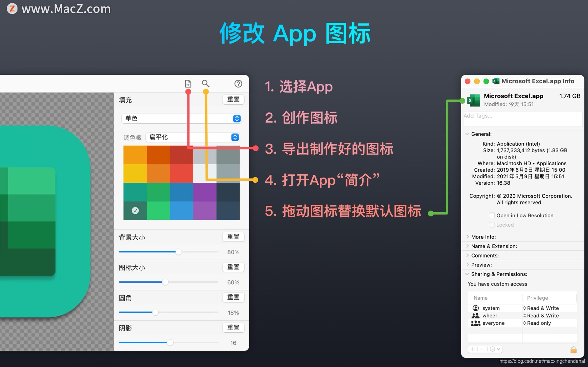The width and height of the screenshot is (588, 367).
Task: Click the green traffic light expand button
Action: pos(484,81)
